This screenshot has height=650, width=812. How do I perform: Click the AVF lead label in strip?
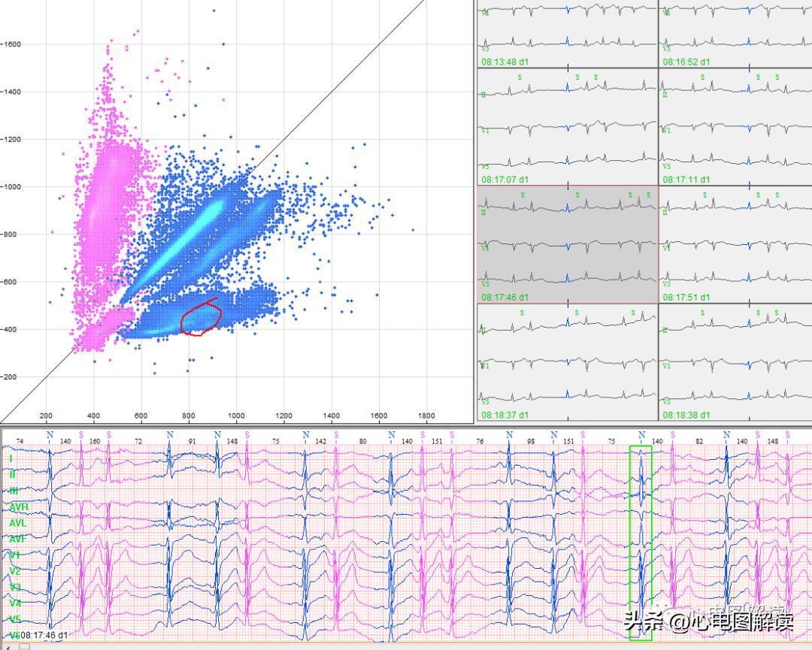coord(17,540)
